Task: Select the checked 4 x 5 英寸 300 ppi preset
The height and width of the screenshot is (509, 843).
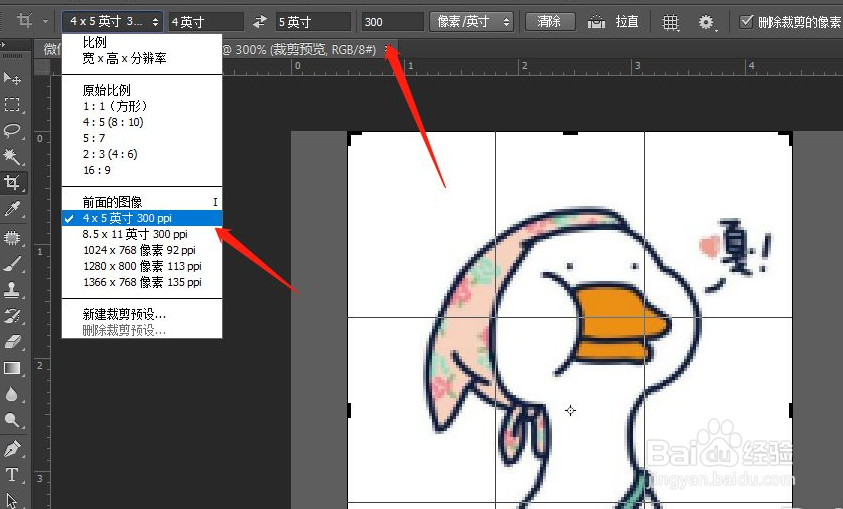Action: pyautogui.click(x=142, y=218)
